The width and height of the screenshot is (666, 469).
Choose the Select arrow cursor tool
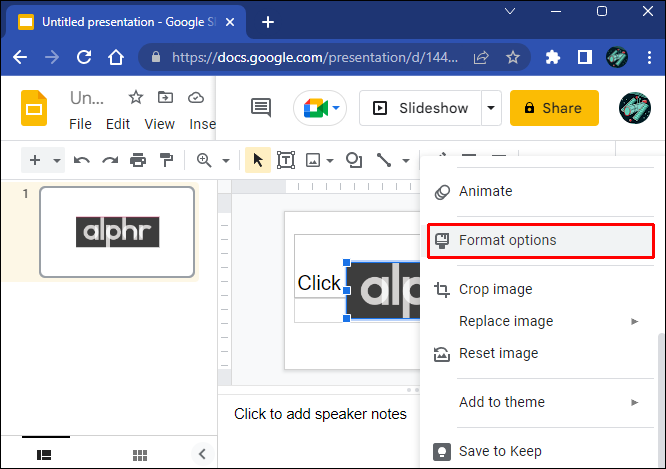click(258, 160)
